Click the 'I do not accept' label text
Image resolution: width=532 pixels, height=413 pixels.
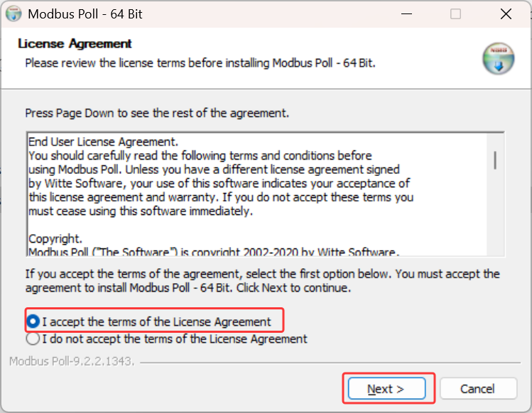[x=175, y=338]
